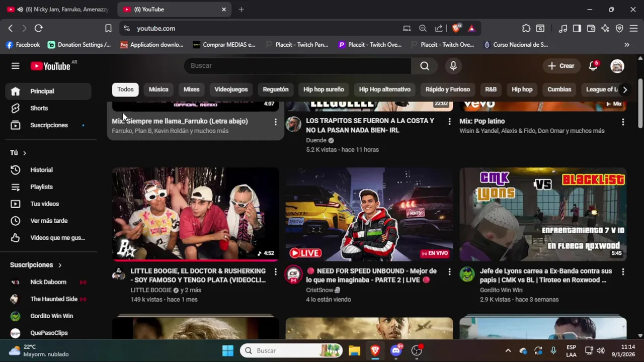Open the extensions puzzle icon
This screenshot has width=644, height=362.
pyautogui.click(x=526, y=28)
